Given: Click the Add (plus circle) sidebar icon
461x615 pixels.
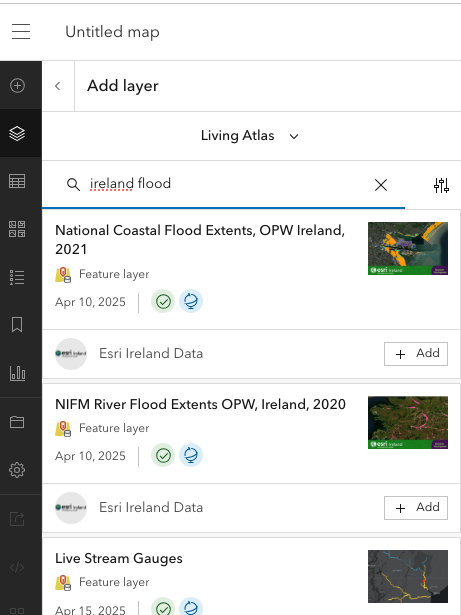Looking at the screenshot, I should pyautogui.click(x=17, y=85).
